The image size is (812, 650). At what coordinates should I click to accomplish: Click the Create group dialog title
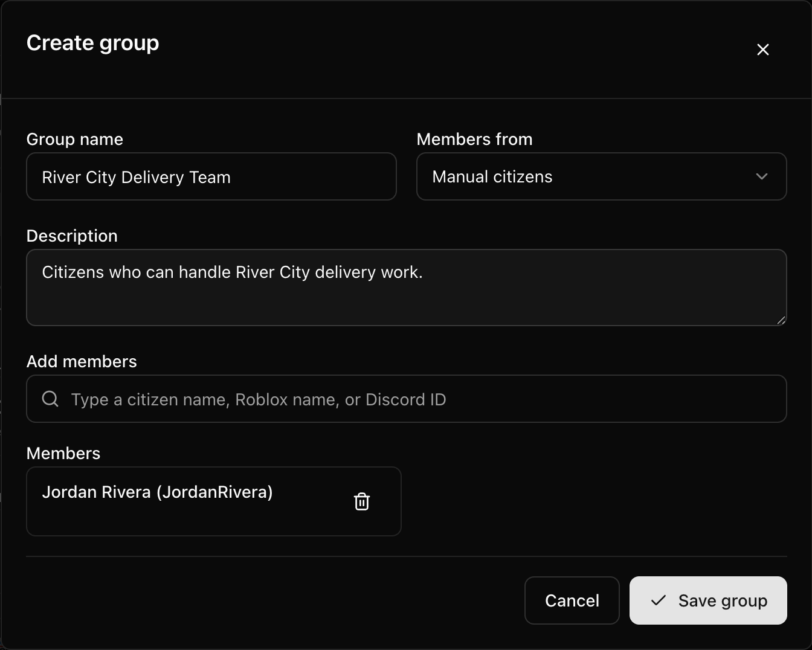[x=93, y=43]
